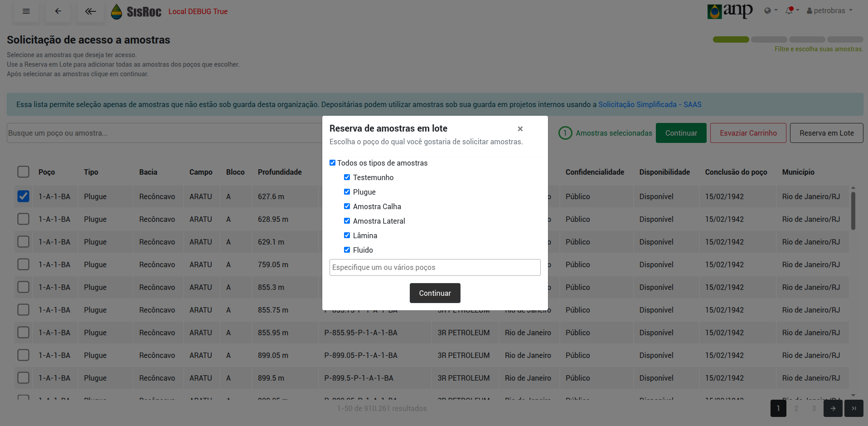868x426 pixels.
Task: Untick the Fluido sample type
Action: coord(347,250)
